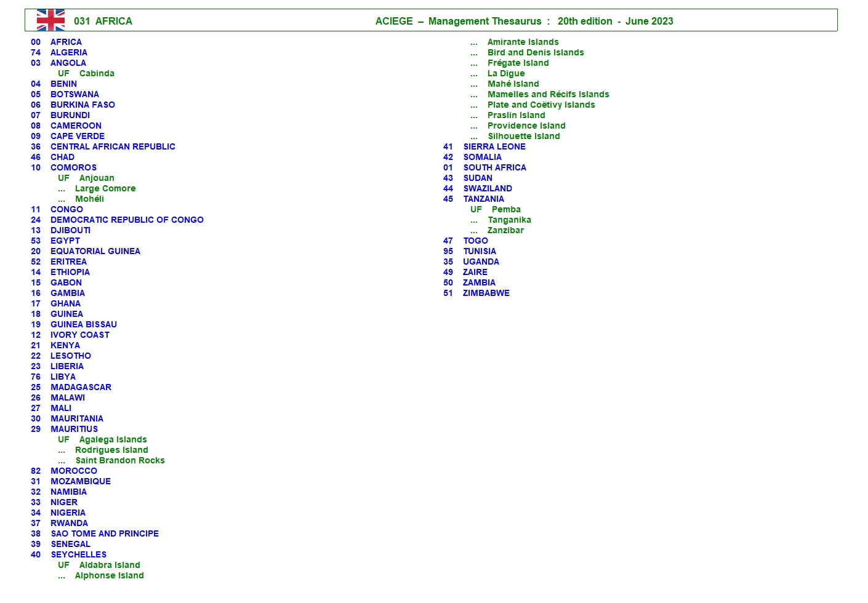Click the SAO TOME AND PRINCIPE link
Image resolution: width=868 pixels, height=603 pixels.
105,533
